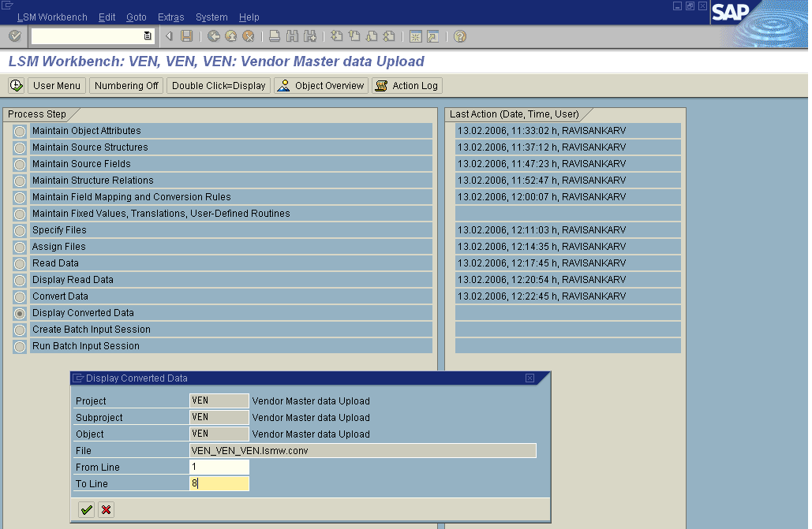Click the Execute clock icon
Viewport: 812px width, 529px height.
pyautogui.click(x=16, y=85)
